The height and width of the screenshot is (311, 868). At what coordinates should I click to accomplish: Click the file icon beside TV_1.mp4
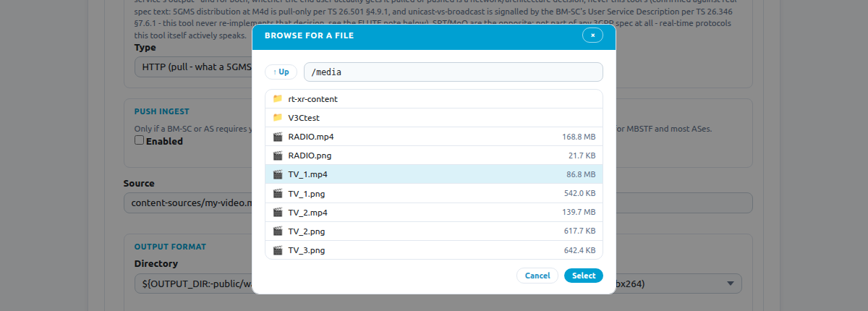tap(277, 174)
